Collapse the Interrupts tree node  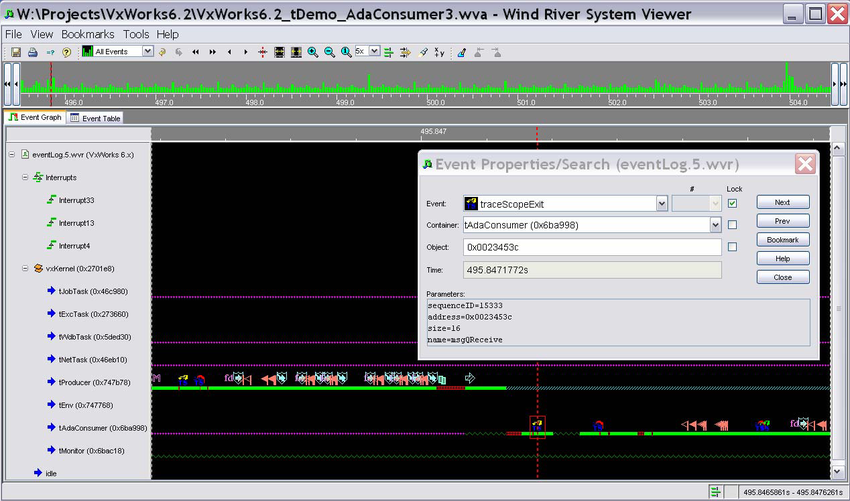click(25, 177)
